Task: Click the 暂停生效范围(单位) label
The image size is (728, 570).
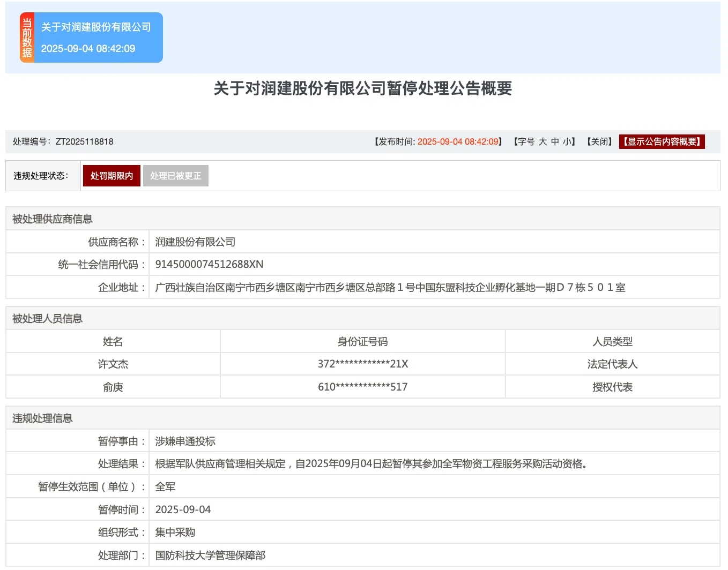Action: [x=92, y=486]
